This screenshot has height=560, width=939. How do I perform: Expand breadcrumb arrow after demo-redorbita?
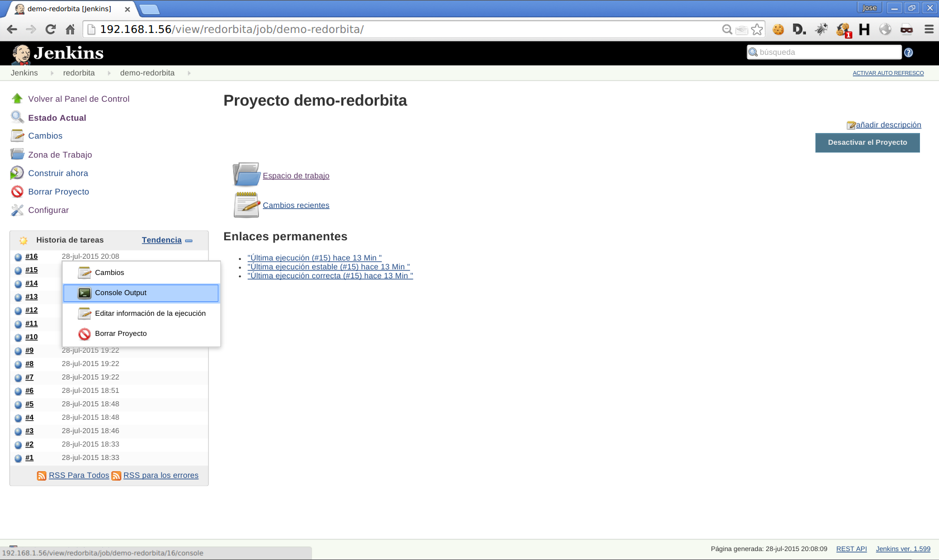pos(189,73)
